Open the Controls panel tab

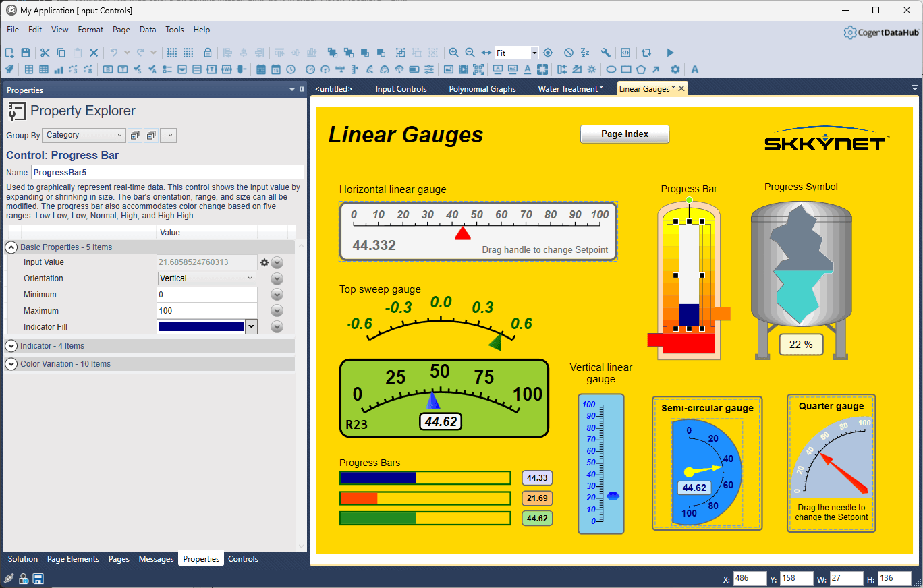pyautogui.click(x=243, y=559)
